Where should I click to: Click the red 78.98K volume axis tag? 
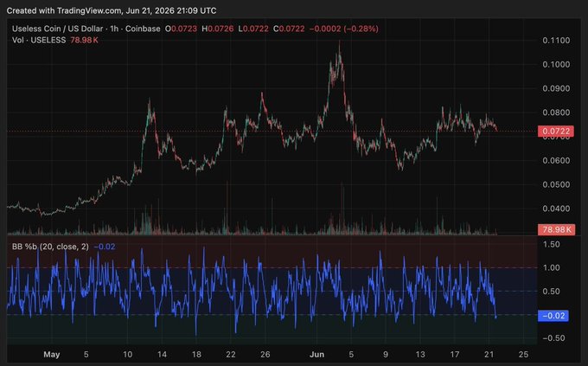(557, 229)
